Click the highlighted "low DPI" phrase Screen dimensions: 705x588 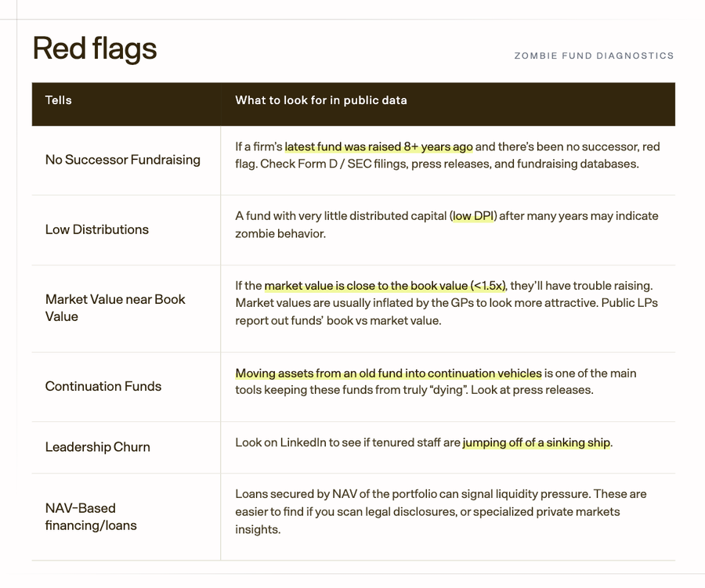click(473, 216)
